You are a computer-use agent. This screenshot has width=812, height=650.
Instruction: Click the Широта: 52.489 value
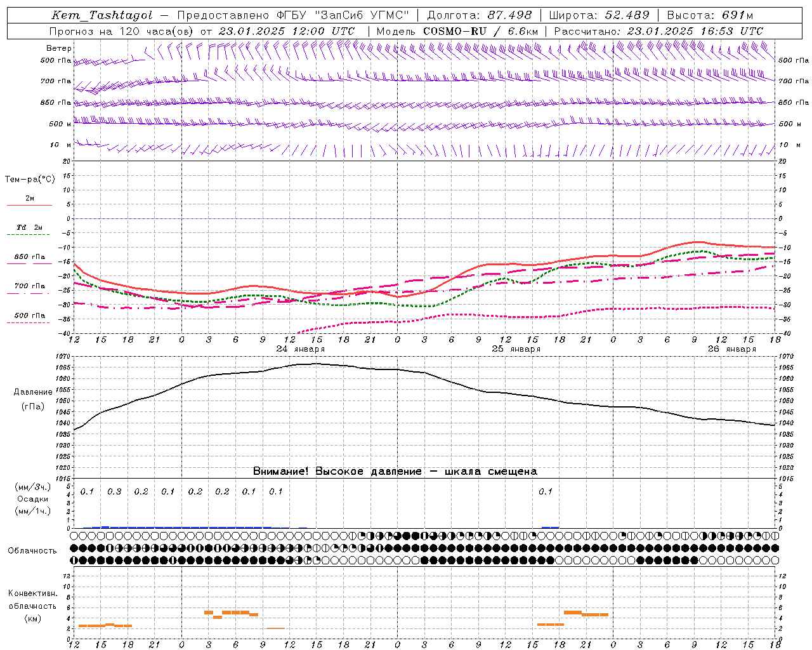pyautogui.click(x=599, y=15)
